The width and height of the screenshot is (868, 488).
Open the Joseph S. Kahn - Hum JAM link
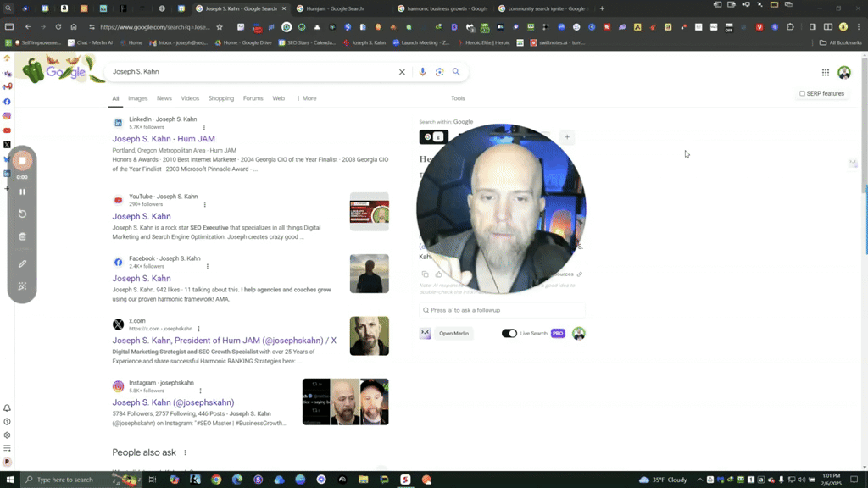tap(164, 139)
